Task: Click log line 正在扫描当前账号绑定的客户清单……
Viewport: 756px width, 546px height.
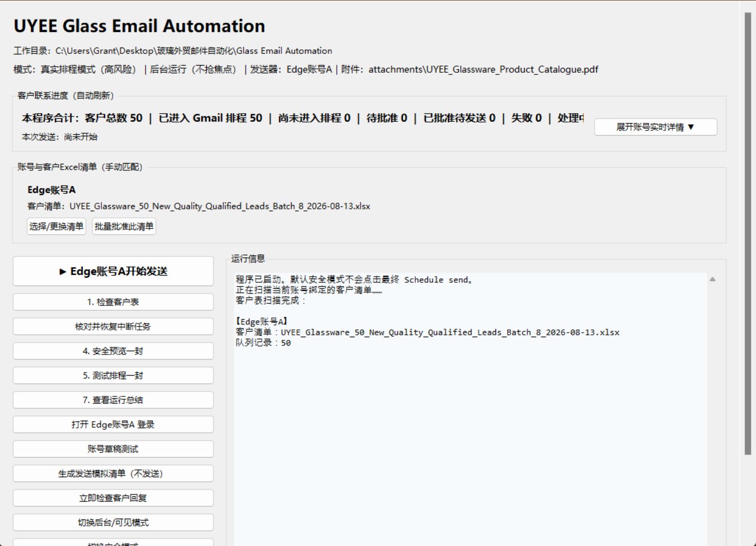Action: click(x=309, y=290)
